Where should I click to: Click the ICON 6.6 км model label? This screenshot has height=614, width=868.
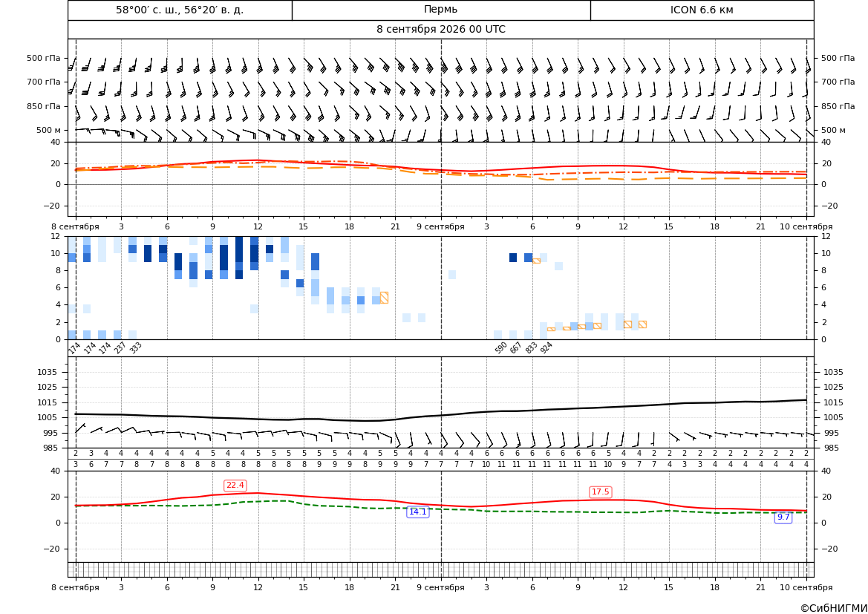point(702,10)
